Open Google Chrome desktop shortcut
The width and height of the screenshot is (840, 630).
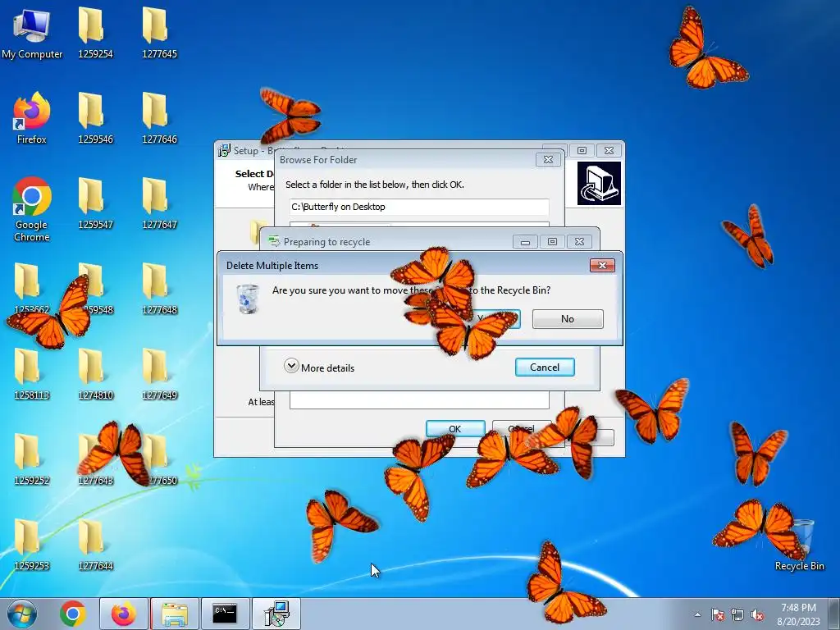pos(32,209)
